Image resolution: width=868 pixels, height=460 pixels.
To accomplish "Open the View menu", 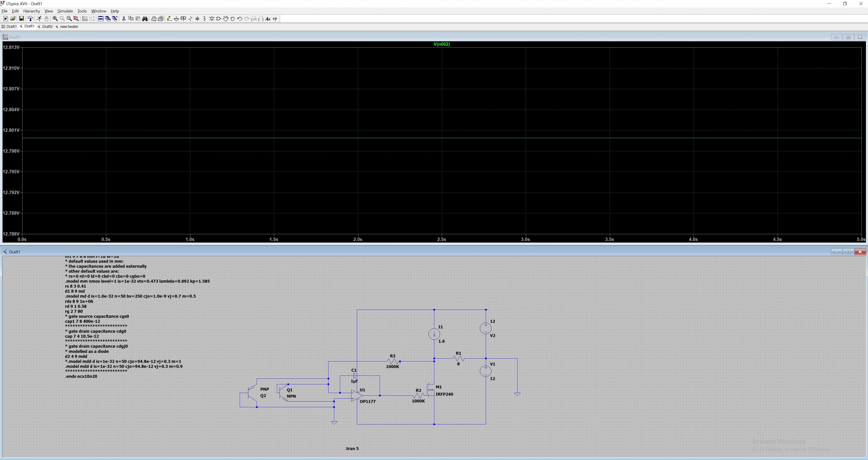I will 48,11.
